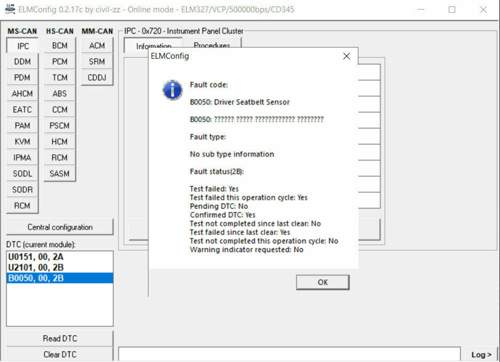Select the PCM module
500x362 pixels.
coord(60,62)
